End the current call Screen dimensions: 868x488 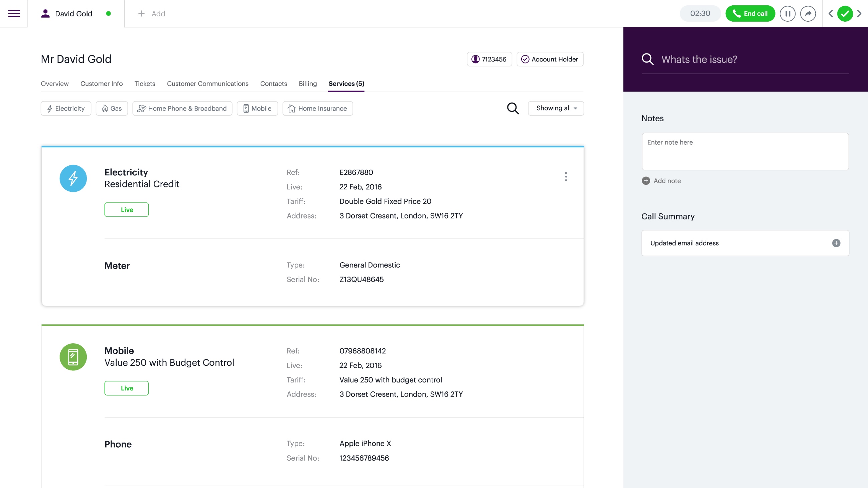[750, 13]
